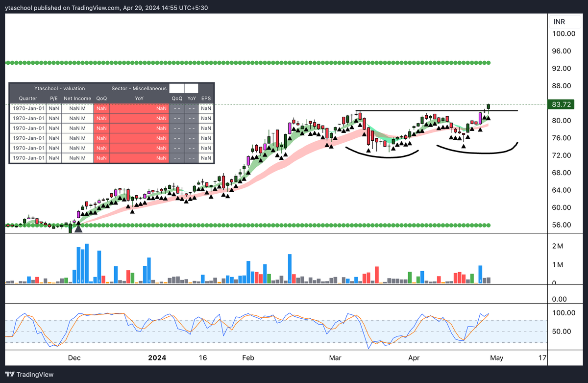The height and width of the screenshot is (383, 588).
Task: Click the Net Income column header
Action: point(77,98)
